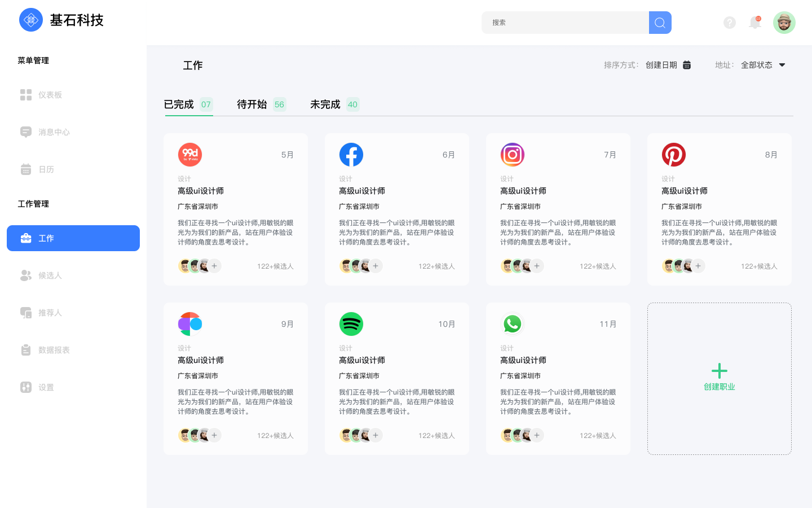
Task: Open 高级ui设计师 title on 10月 card
Action: point(362,360)
